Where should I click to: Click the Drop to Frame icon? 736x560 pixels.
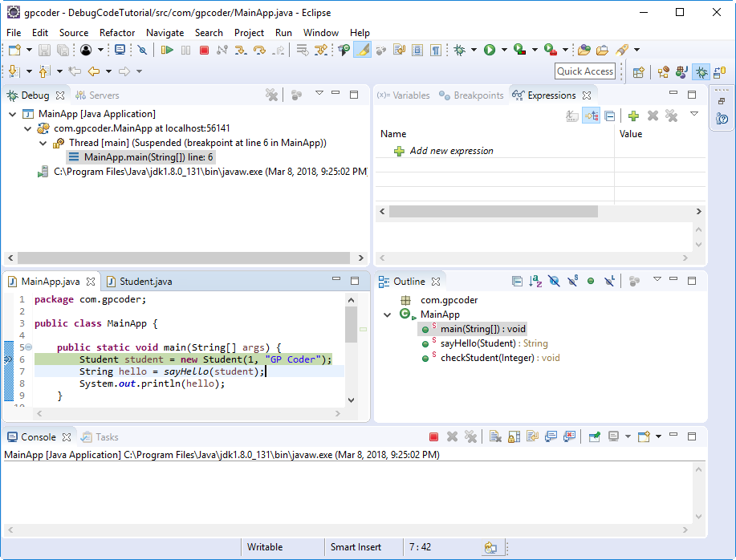point(303,50)
